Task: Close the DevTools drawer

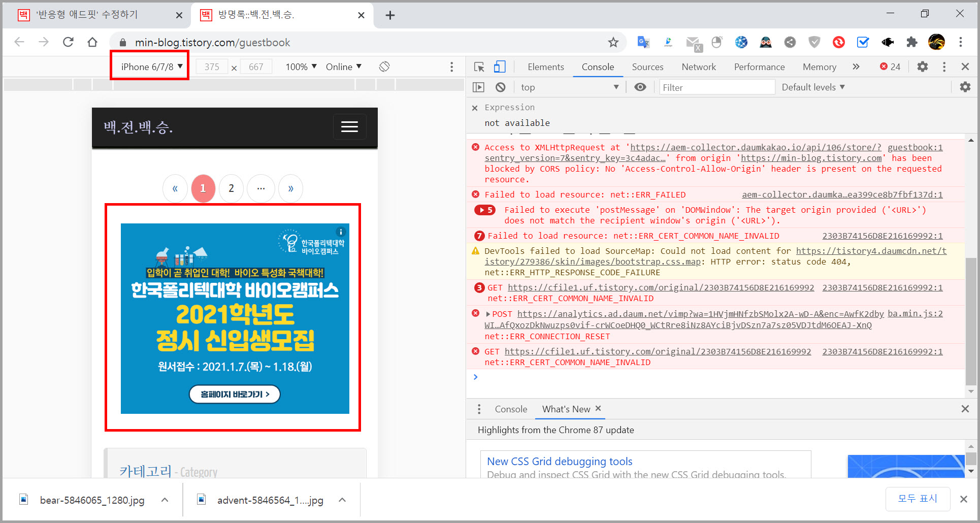Action: [965, 409]
